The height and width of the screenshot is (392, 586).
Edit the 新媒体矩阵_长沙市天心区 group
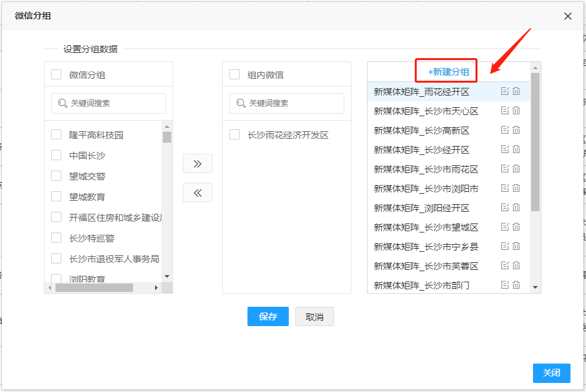(x=505, y=111)
